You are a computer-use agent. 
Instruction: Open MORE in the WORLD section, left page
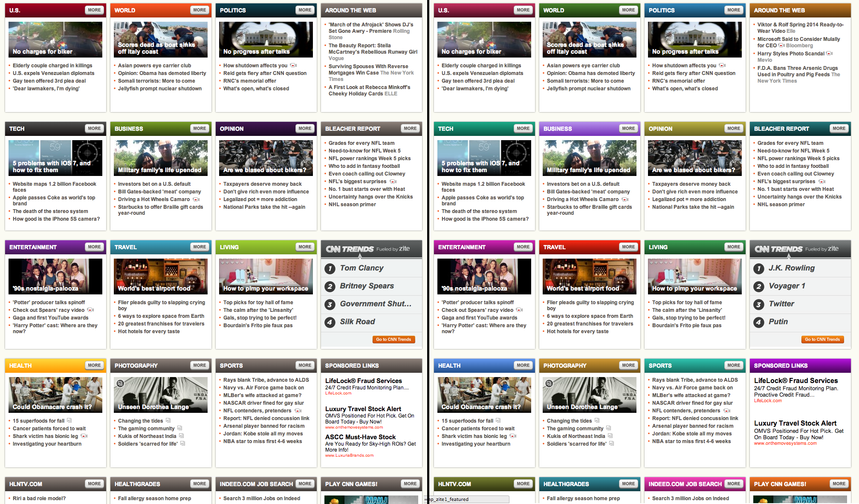[200, 10]
